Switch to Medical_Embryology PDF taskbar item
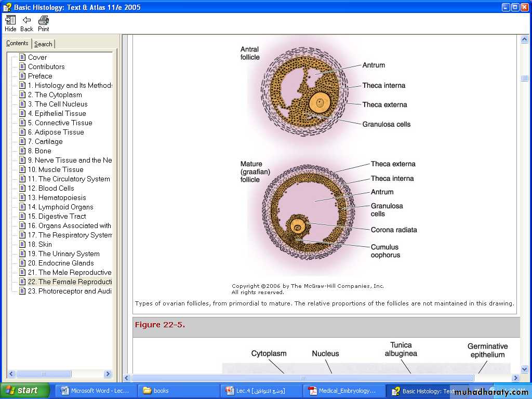Image resolution: width=532 pixels, height=399 pixels. click(x=343, y=391)
